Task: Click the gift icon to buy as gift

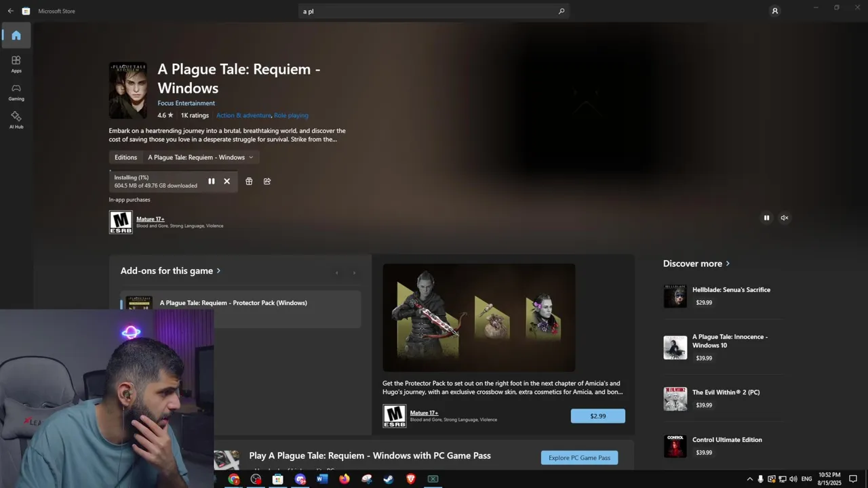Action: tap(249, 181)
